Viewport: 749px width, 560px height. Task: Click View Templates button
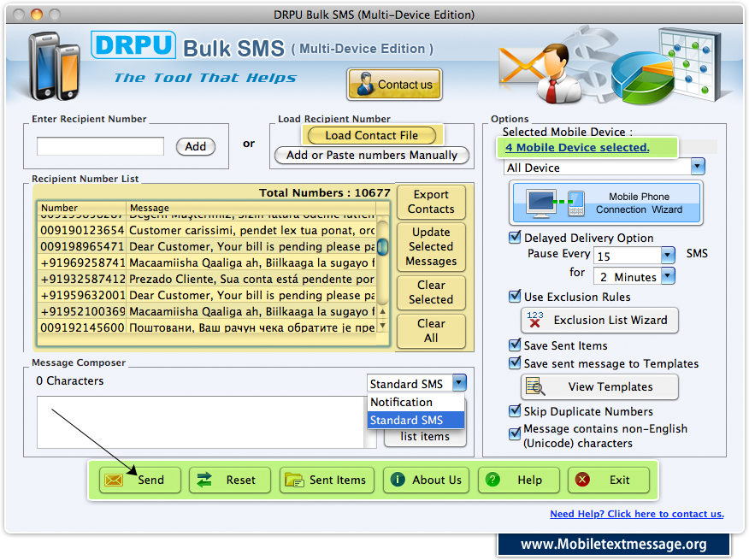click(x=599, y=386)
